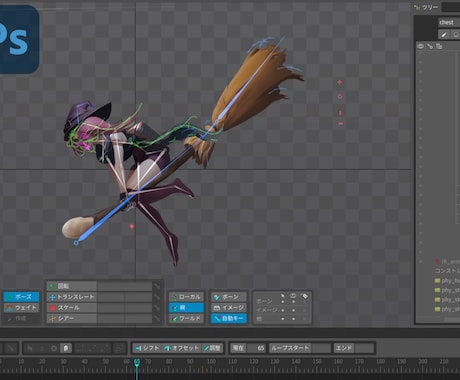Select the timeline playhead at frame 65
The width and height of the screenshot is (460, 380).
click(x=137, y=361)
